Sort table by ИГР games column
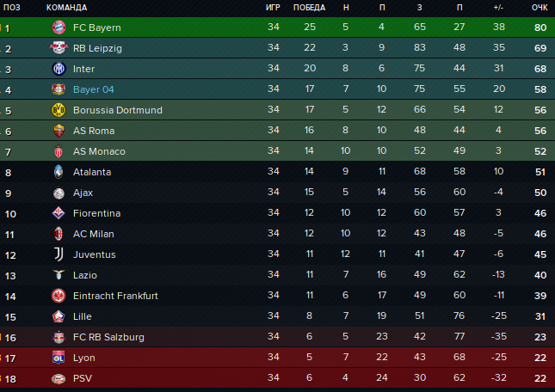555x392 pixels. (274, 8)
